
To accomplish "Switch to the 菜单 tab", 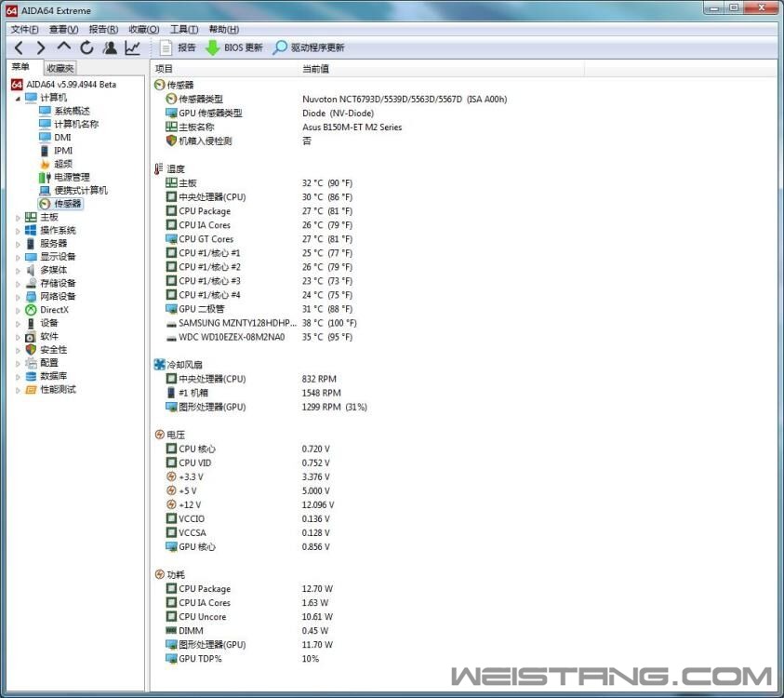I will point(21,67).
